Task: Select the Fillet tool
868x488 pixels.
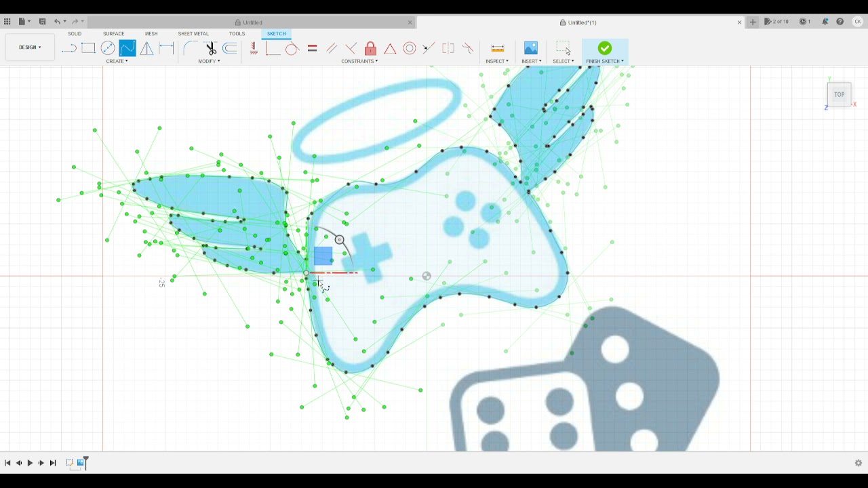Action: coord(191,48)
